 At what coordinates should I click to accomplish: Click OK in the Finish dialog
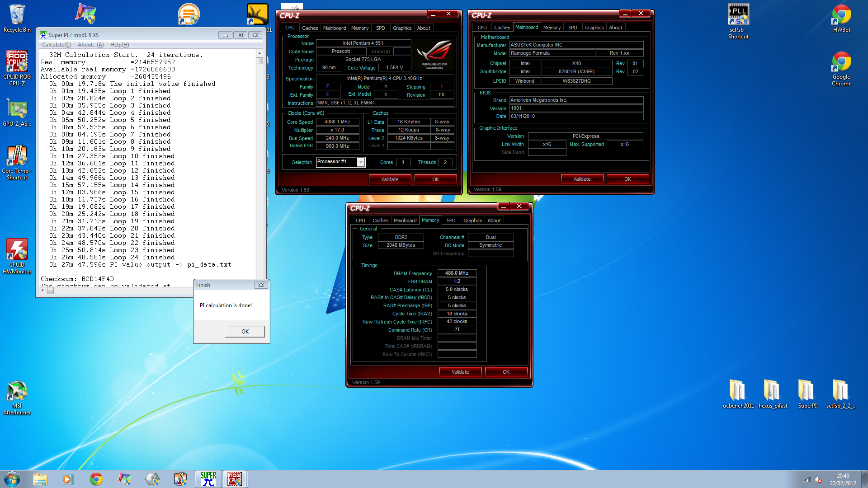[x=245, y=331]
